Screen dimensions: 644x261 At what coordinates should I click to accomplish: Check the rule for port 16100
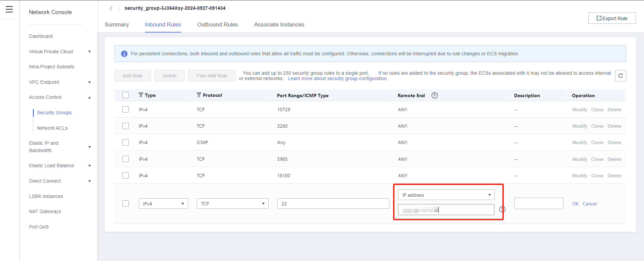point(125,175)
